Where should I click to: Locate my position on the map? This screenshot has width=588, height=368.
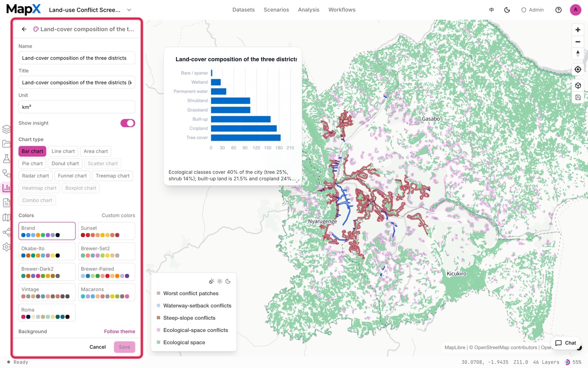[x=577, y=70]
